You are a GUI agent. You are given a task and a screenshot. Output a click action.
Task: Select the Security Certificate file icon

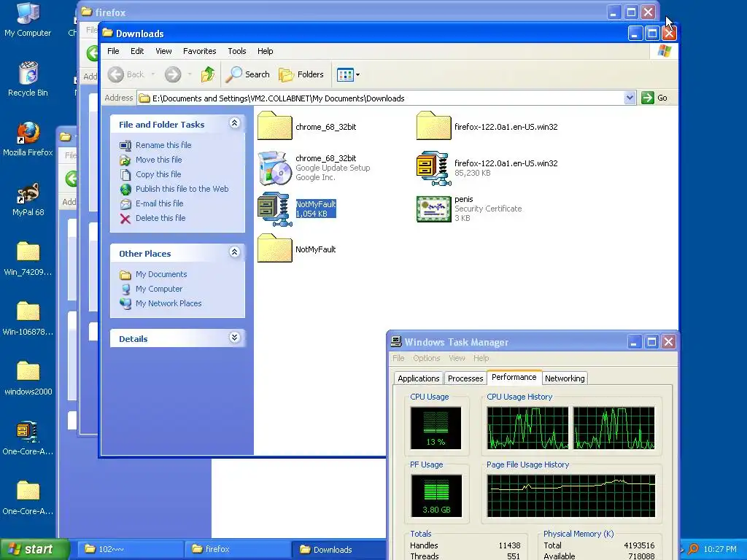433,209
